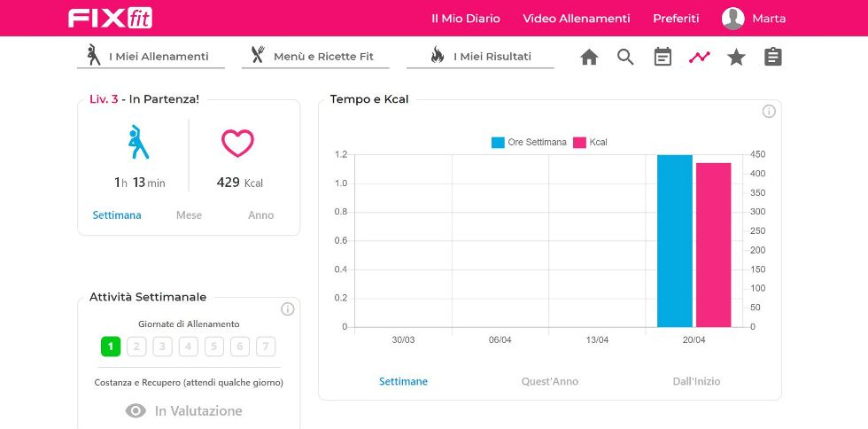Click info icon in Attività Settimanale panel
Image resolution: width=868 pixels, height=429 pixels.
[x=288, y=309]
